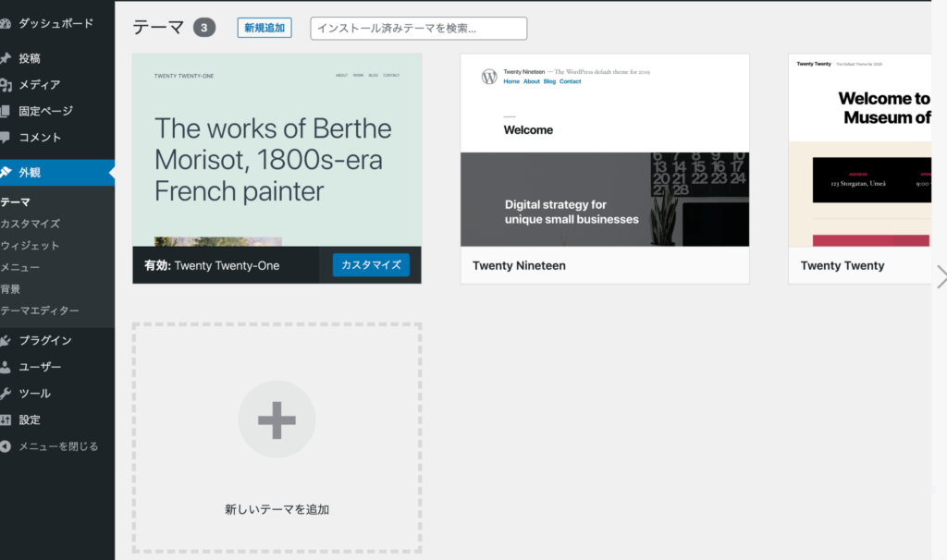
Task: Open Media library via its icon
Action: click(6, 85)
